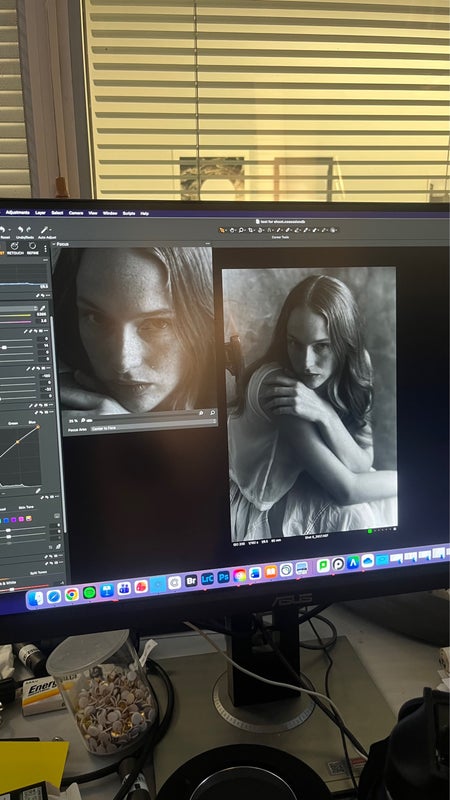The width and height of the screenshot is (450, 800).
Task: Open the Layer menu
Action: tap(40, 213)
